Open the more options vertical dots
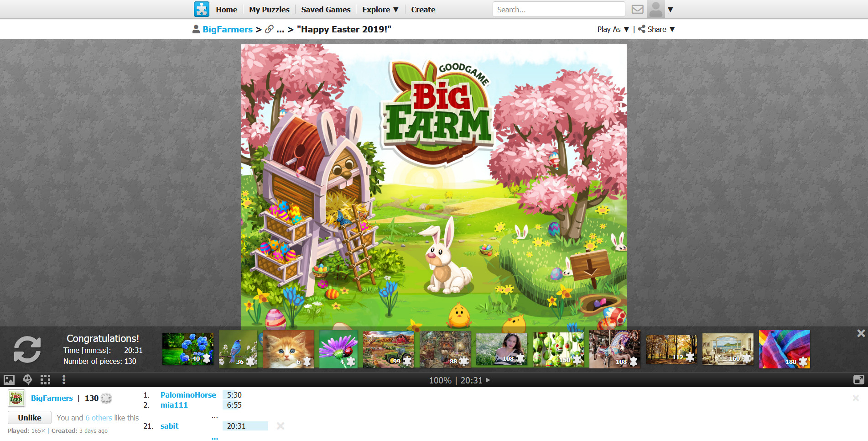 [64, 380]
